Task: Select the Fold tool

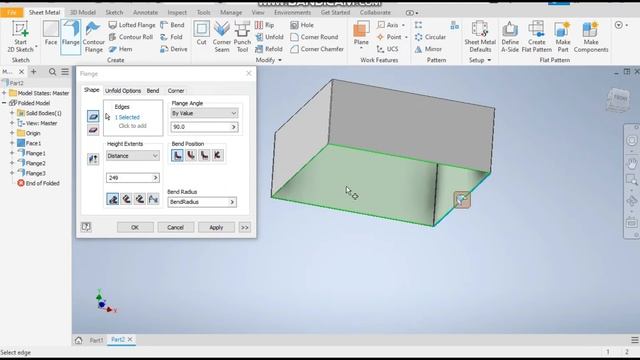Action: coord(171,37)
